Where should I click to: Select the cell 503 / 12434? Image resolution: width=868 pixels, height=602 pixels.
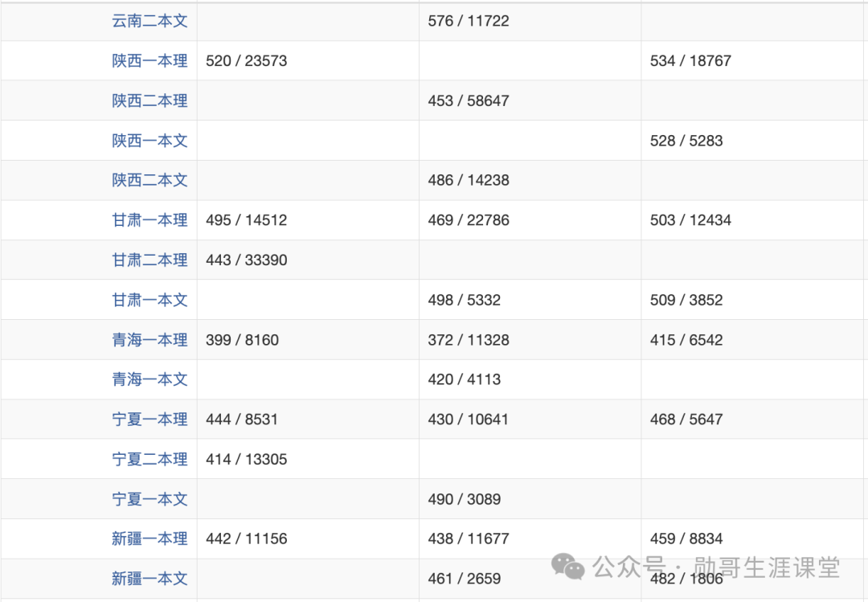[754, 220]
